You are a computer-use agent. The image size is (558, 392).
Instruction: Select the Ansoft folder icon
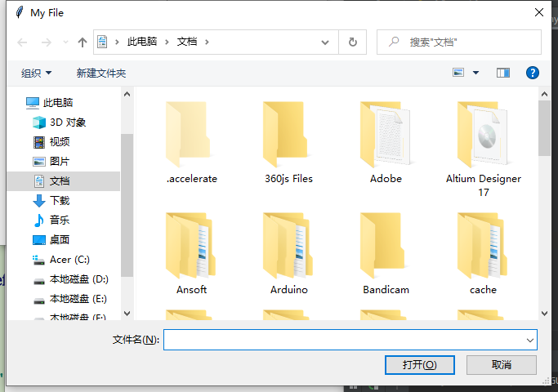click(190, 246)
